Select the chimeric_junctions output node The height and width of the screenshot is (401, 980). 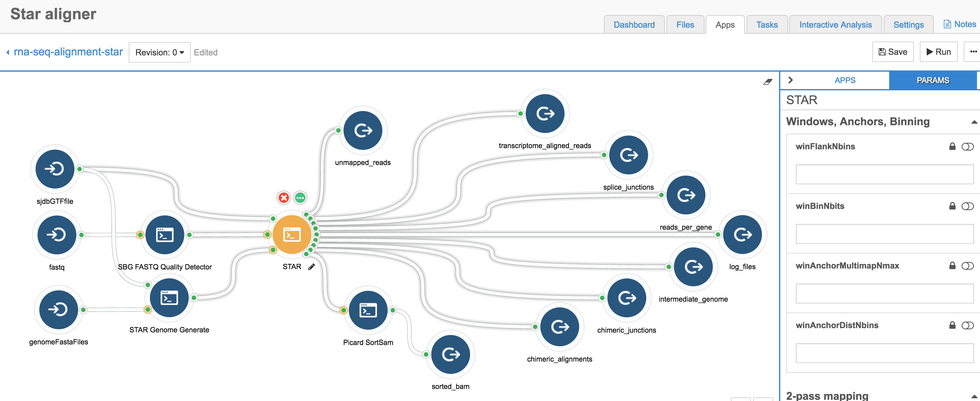click(x=627, y=298)
